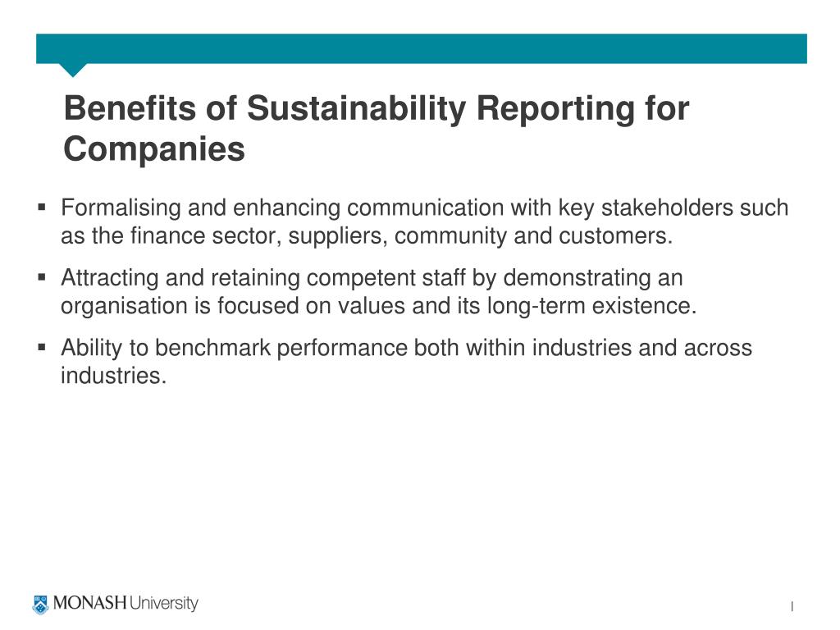Click the slide number mark at bottom right
The width and height of the screenshot is (840, 630).
(x=792, y=606)
